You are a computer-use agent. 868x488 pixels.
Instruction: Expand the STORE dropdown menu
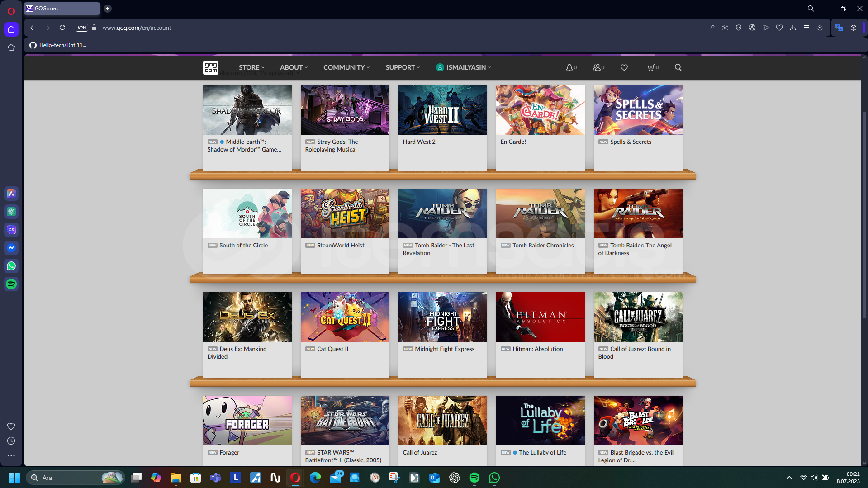tap(251, 67)
